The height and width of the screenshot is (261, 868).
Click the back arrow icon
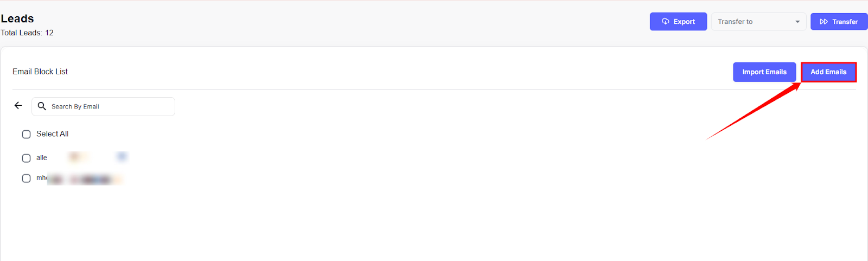pyautogui.click(x=18, y=106)
